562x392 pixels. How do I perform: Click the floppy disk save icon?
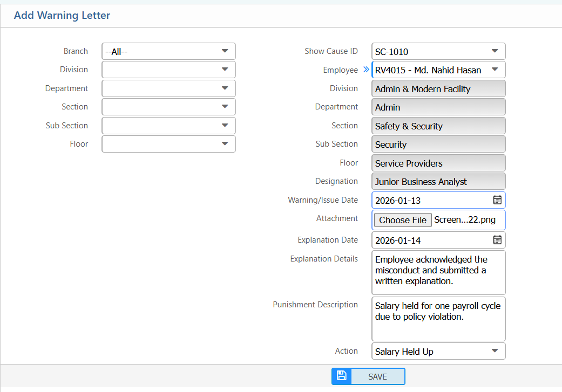[341, 376]
